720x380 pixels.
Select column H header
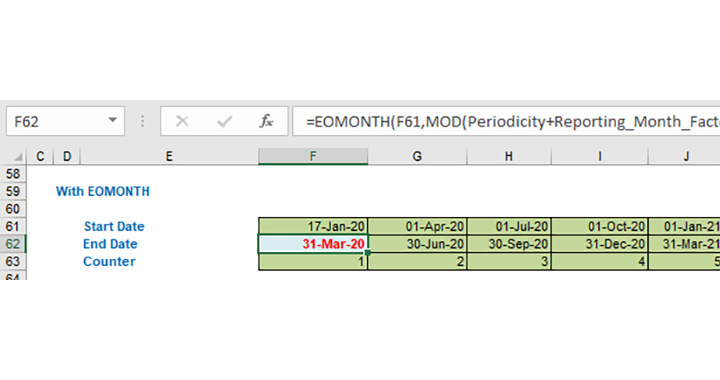[x=509, y=156]
